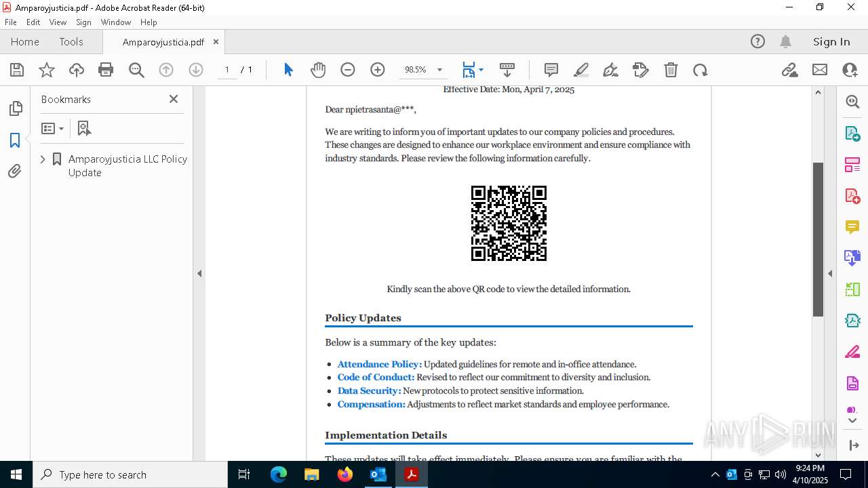Open the Help menu
This screenshot has width=868, height=488.
(x=149, y=22)
